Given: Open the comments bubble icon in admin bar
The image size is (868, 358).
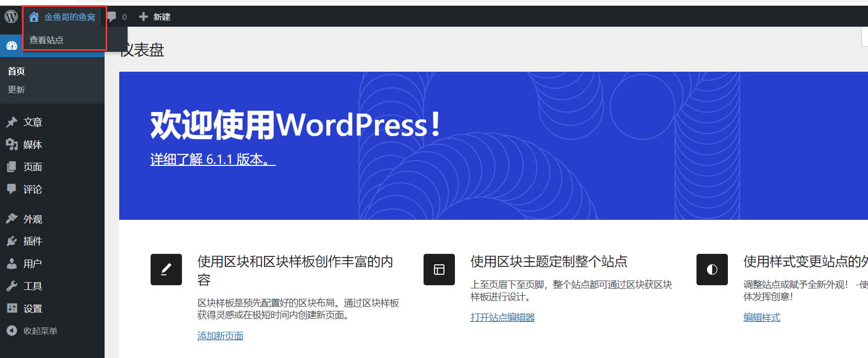Looking at the screenshot, I should (111, 17).
